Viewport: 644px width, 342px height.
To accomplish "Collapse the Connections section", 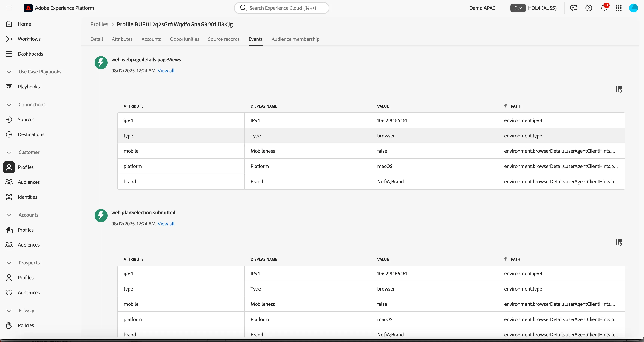I will coord(9,105).
